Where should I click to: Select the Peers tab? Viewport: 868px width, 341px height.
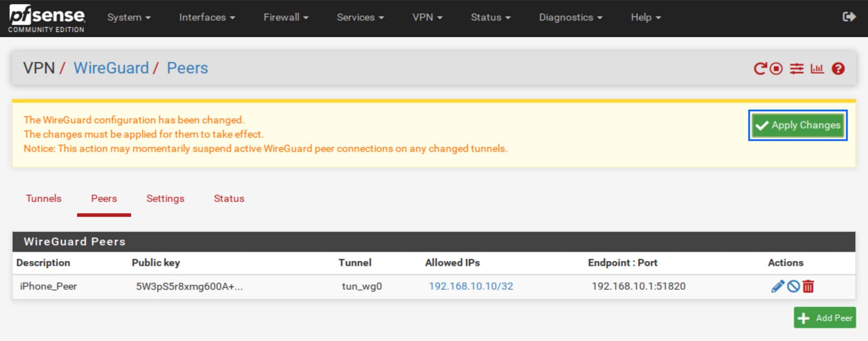[104, 198]
